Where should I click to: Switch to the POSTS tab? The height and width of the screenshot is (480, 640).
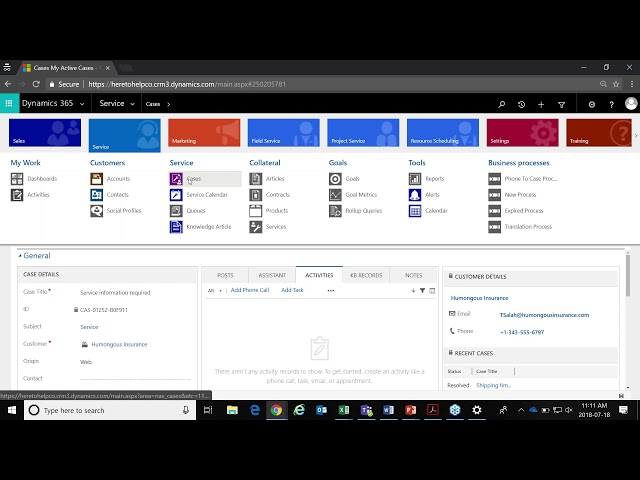click(225, 276)
